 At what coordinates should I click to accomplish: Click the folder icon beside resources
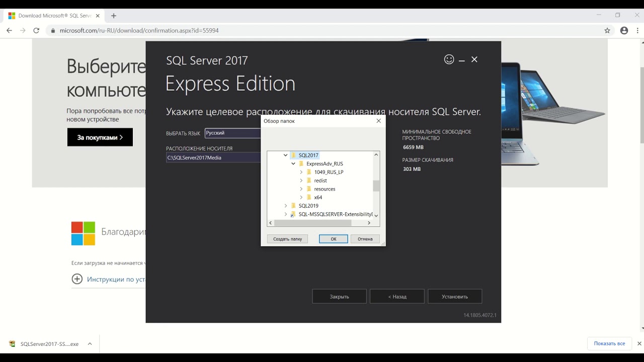309,189
